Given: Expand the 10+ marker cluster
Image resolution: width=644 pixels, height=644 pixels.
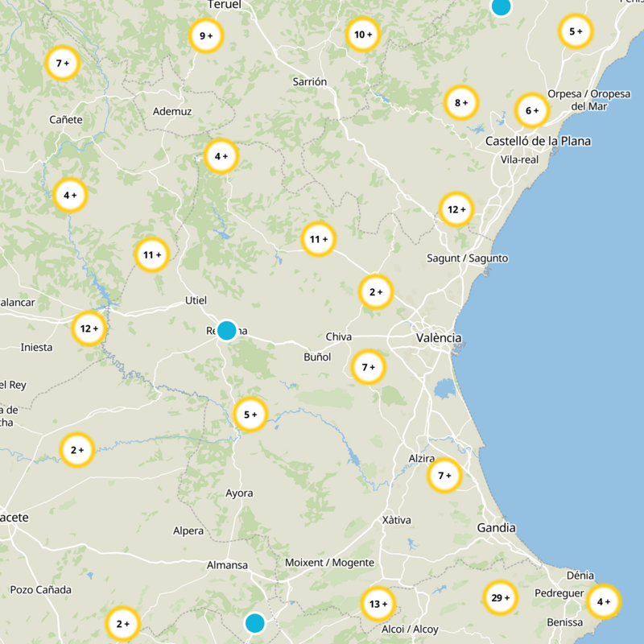Looking at the screenshot, I should [363, 35].
